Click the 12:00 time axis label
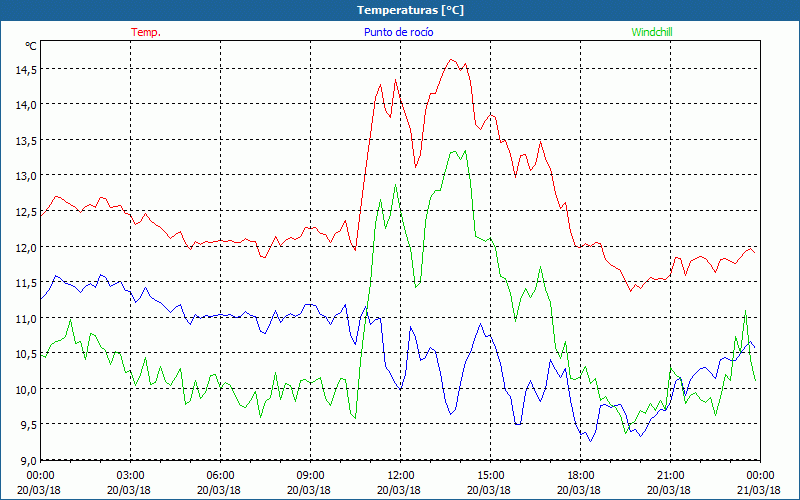The image size is (800, 500). point(401,476)
